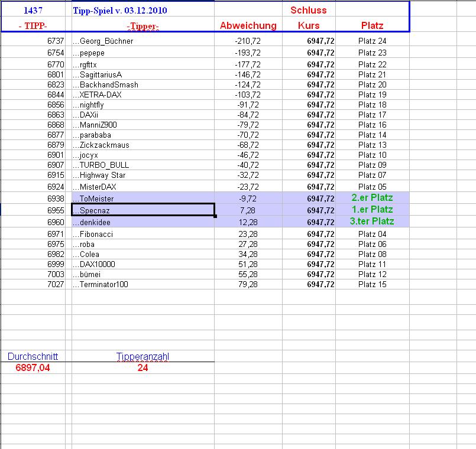Select the rgfttx name cell
The width and height of the screenshot is (476, 449).
pos(143,64)
